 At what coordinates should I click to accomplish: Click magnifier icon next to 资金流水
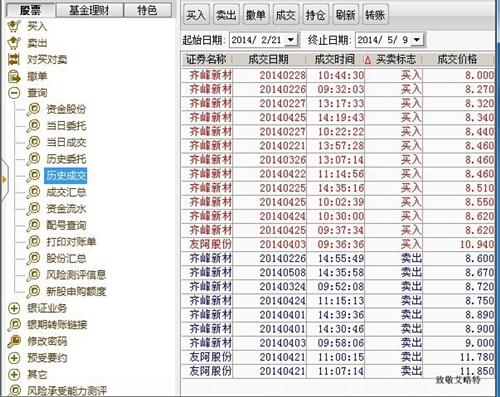33,209
